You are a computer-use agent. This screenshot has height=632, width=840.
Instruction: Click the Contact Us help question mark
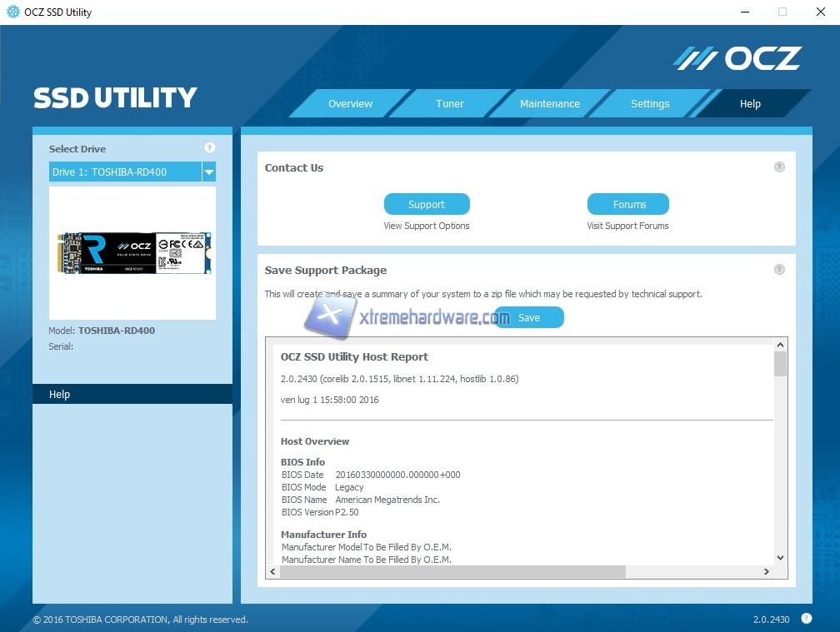pos(779,167)
